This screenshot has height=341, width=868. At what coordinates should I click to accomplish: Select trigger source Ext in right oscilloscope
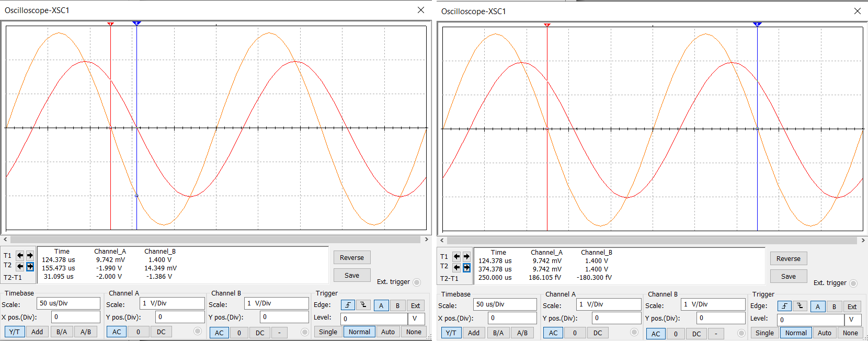pyautogui.click(x=852, y=306)
